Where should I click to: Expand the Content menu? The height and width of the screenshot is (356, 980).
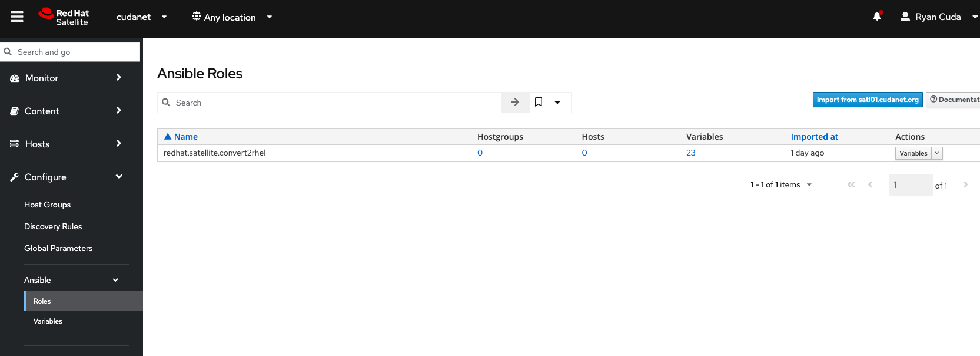pyautogui.click(x=119, y=110)
